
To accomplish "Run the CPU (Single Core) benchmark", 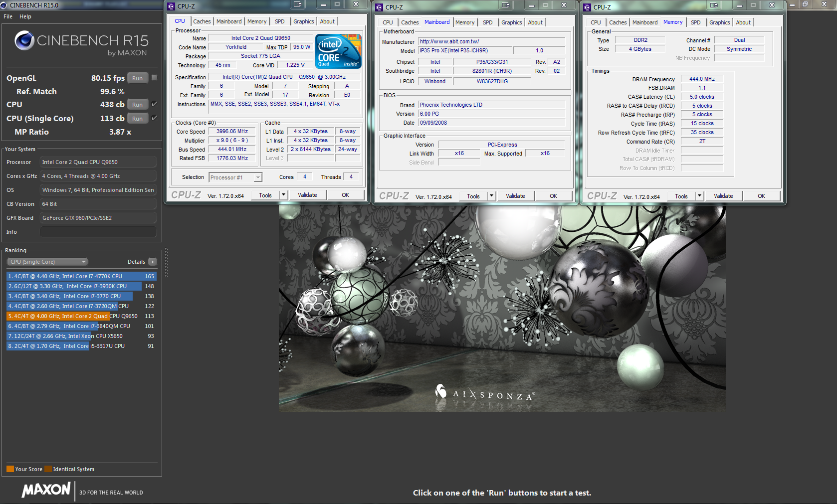I will pyautogui.click(x=138, y=119).
